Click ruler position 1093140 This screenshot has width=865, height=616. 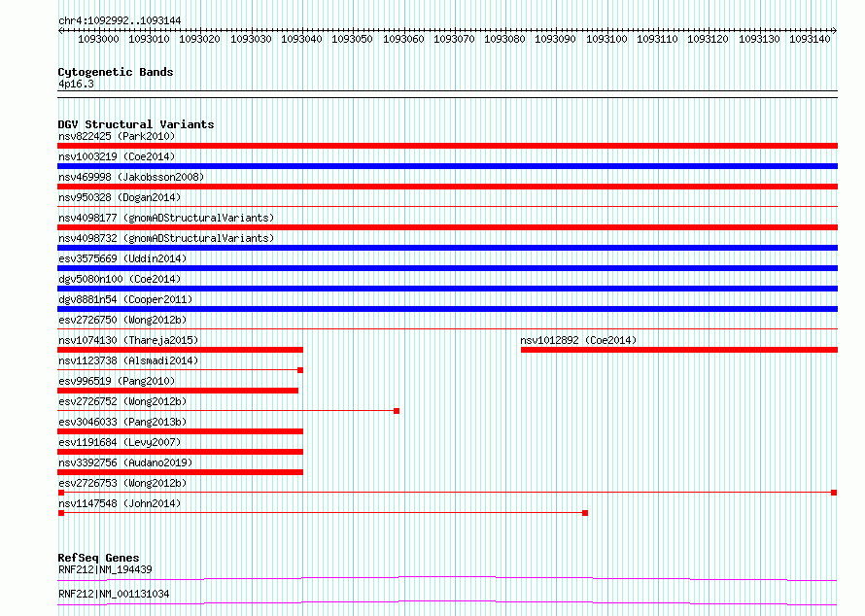[x=810, y=39]
